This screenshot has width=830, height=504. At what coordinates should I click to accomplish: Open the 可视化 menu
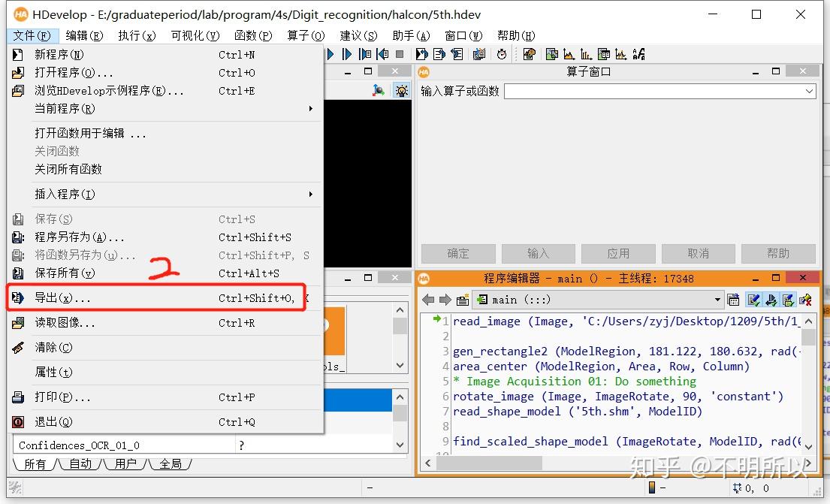tap(195, 35)
